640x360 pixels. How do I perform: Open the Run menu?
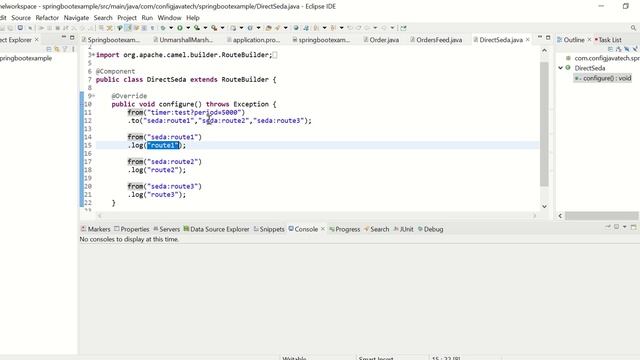(147, 18)
